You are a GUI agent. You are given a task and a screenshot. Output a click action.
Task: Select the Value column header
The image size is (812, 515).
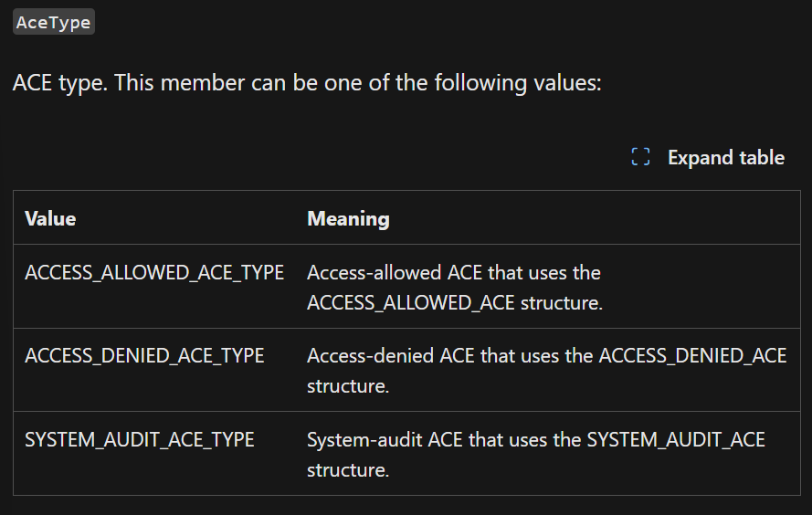tap(50, 218)
